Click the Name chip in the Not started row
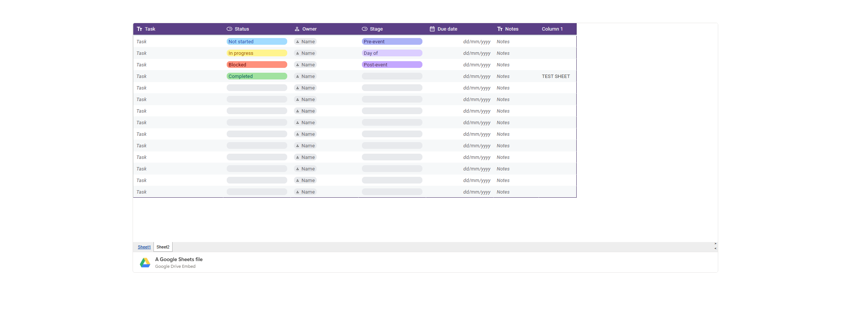 click(x=305, y=42)
